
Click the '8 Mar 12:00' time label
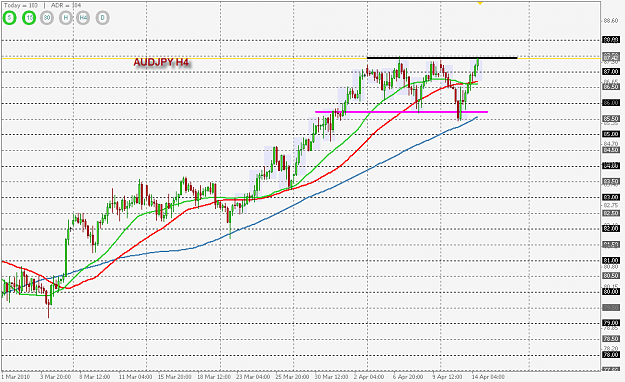(x=94, y=377)
